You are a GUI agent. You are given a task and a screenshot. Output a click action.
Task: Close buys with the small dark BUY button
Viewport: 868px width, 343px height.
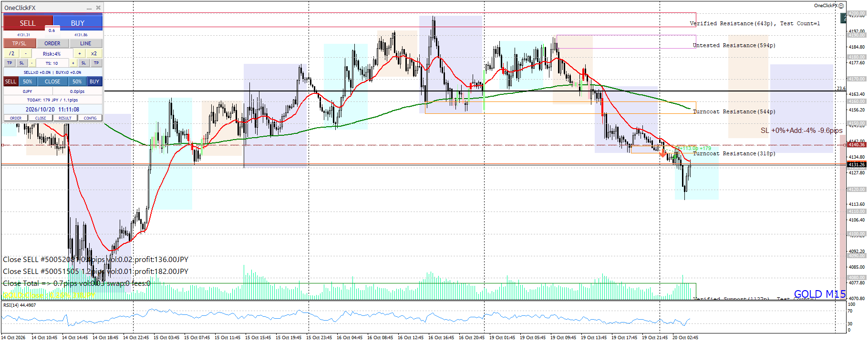pyautogui.click(x=94, y=81)
